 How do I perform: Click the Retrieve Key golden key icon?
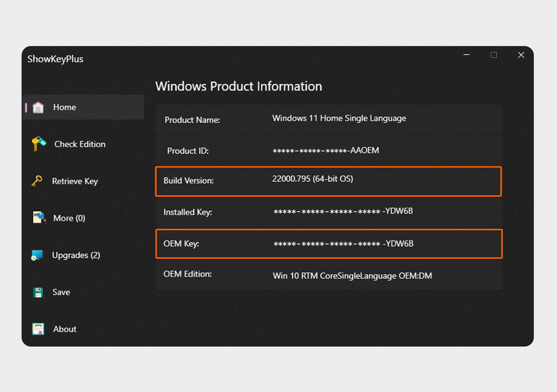37,181
